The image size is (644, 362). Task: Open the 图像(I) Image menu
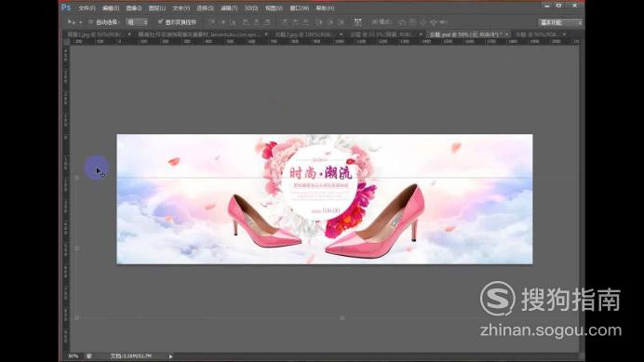point(134,7)
